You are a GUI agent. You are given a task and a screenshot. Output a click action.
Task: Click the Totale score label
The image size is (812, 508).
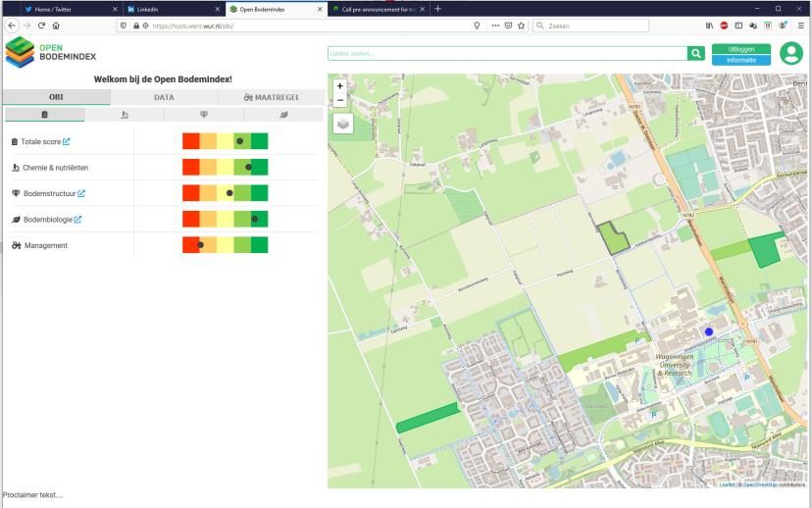coord(41,141)
